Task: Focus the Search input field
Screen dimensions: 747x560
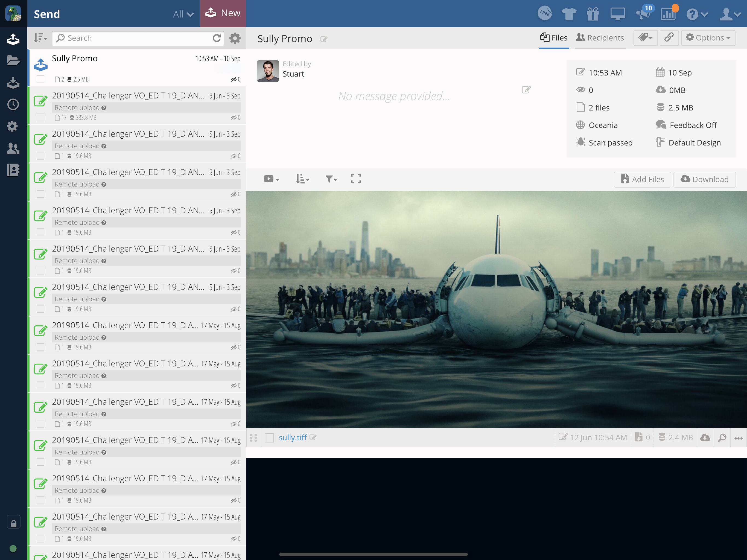Action: coord(138,38)
